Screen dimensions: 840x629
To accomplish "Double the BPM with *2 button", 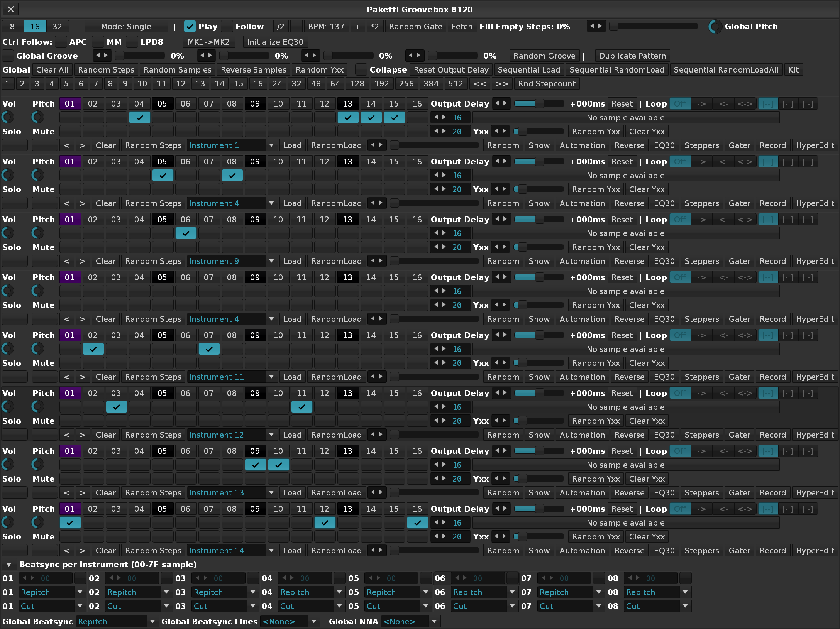I will [374, 27].
